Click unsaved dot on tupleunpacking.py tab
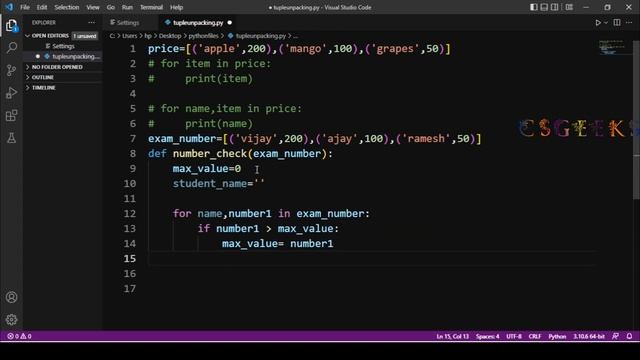This screenshot has width=640, height=360. tap(229, 23)
